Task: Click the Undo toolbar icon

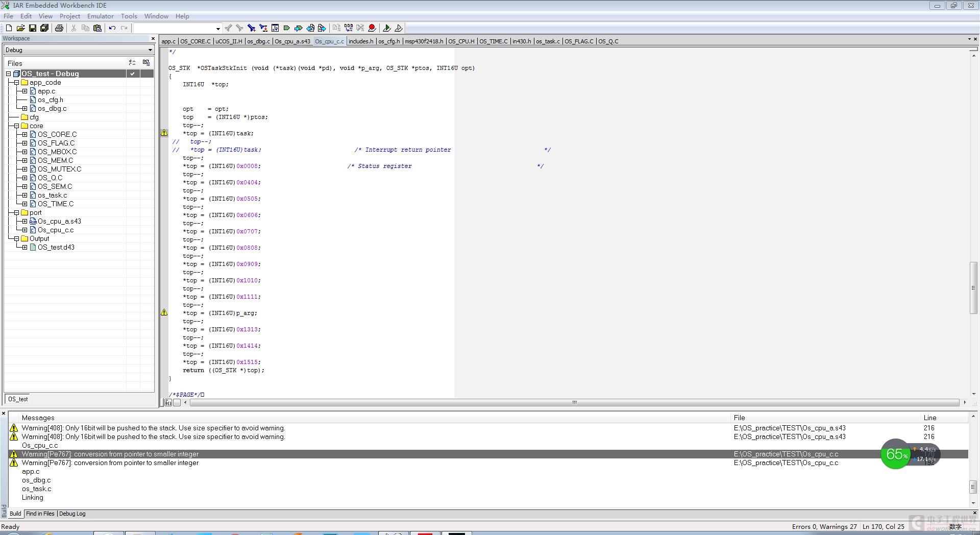Action: (112, 28)
